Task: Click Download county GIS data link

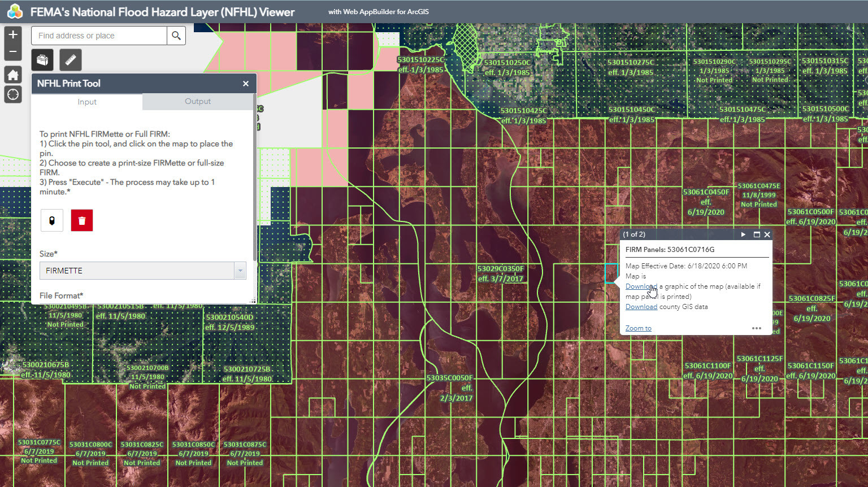Action: (641, 307)
